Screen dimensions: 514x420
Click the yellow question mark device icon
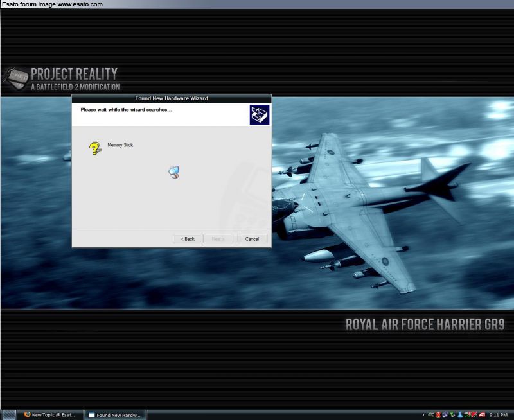point(95,148)
